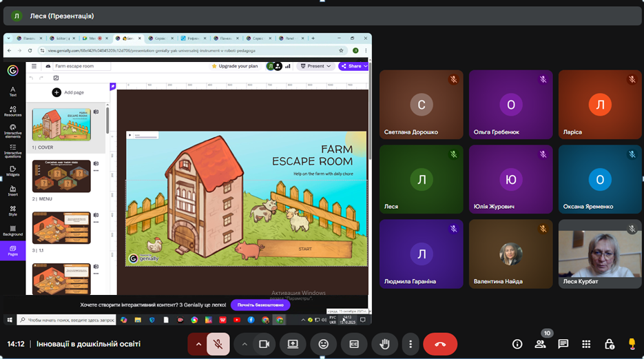
Task: Open the three-dot more options menu
Action: pyautogui.click(x=411, y=344)
